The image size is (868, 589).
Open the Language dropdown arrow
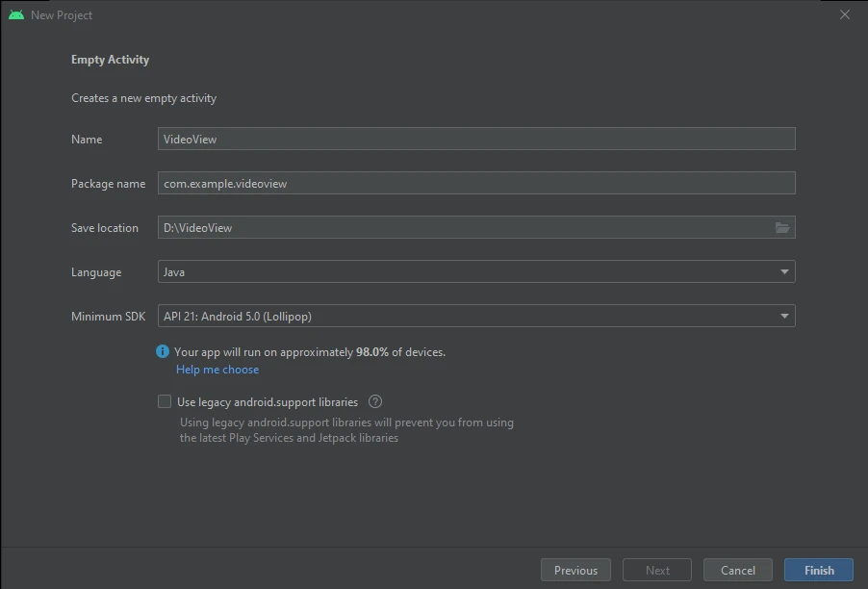coord(785,271)
